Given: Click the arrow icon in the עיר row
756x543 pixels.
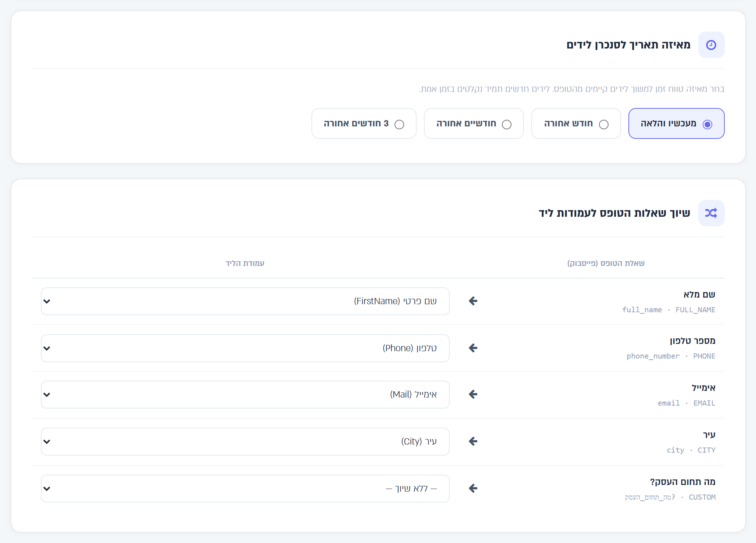Looking at the screenshot, I should [x=473, y=441].
